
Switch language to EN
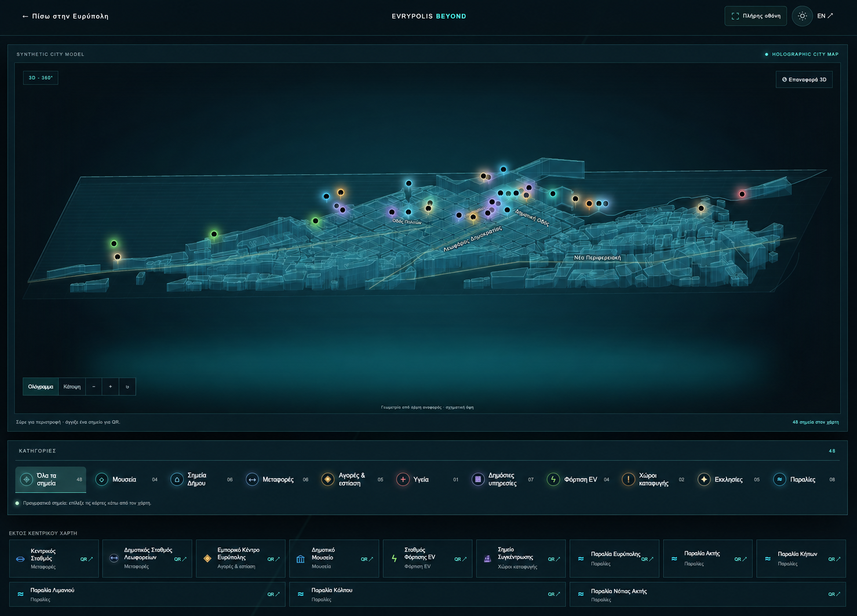(x=825, y=16)
